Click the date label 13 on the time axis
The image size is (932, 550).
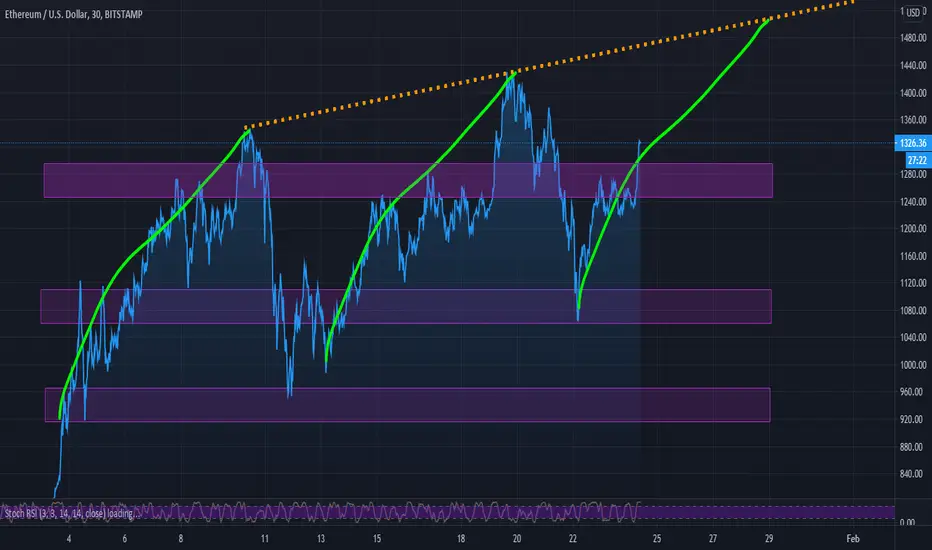tap(321, 539)
